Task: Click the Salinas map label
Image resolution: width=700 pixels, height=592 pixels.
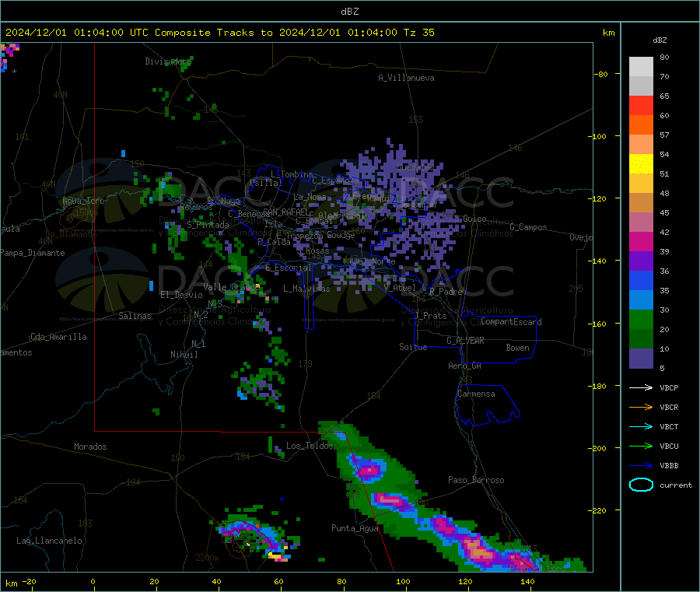Action: [x=135, y=316]
